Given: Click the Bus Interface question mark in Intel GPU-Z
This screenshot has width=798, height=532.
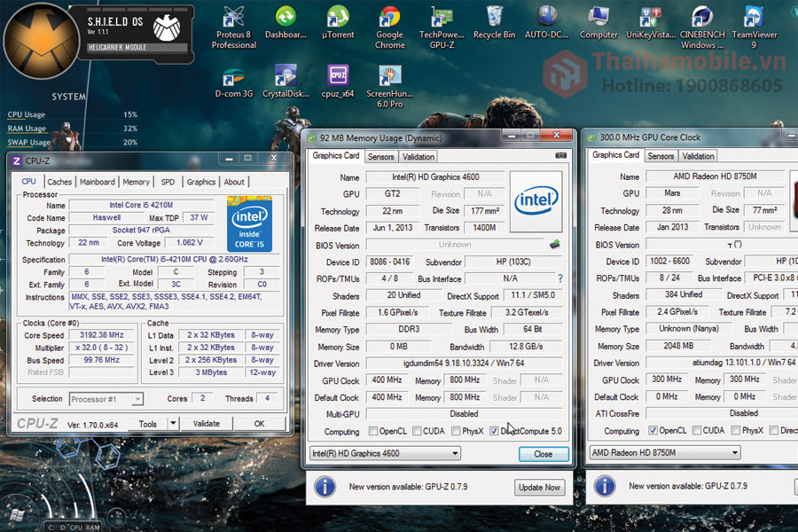Looking at the screenshot, I should [560, 278].
